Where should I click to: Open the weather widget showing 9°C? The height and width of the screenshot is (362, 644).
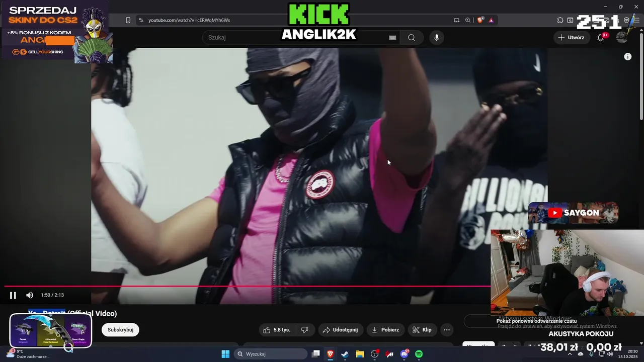(28, 354)
